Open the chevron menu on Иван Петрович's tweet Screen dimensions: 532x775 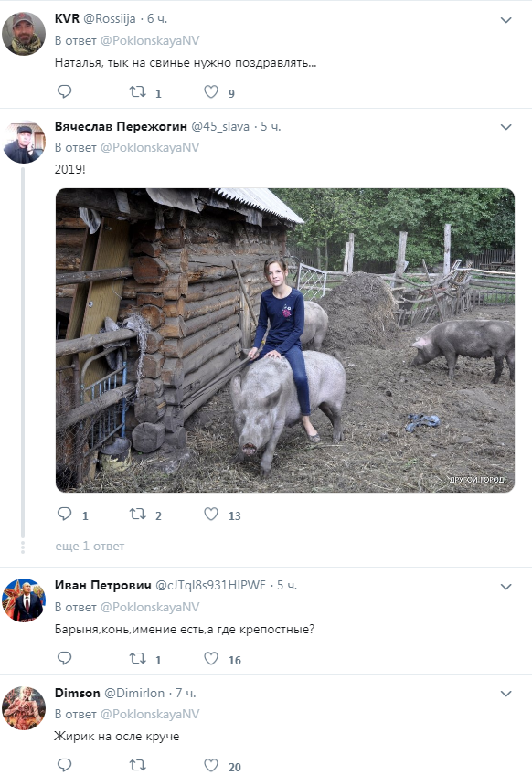pos(505,587)
